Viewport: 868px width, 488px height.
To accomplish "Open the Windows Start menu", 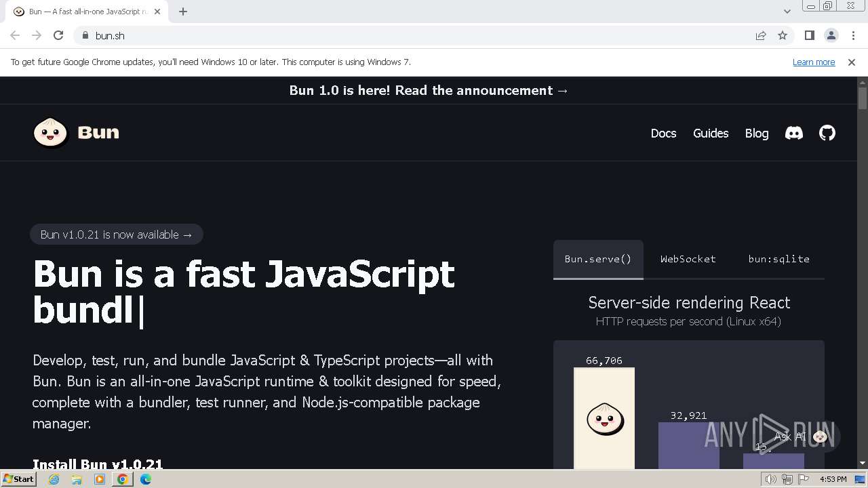I will pos(18,479).
